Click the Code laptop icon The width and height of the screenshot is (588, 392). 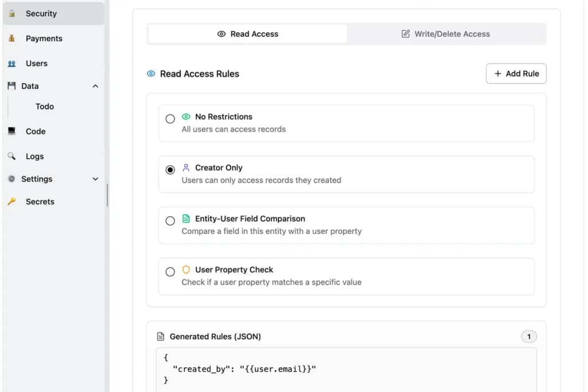click(x=11, y=131)
